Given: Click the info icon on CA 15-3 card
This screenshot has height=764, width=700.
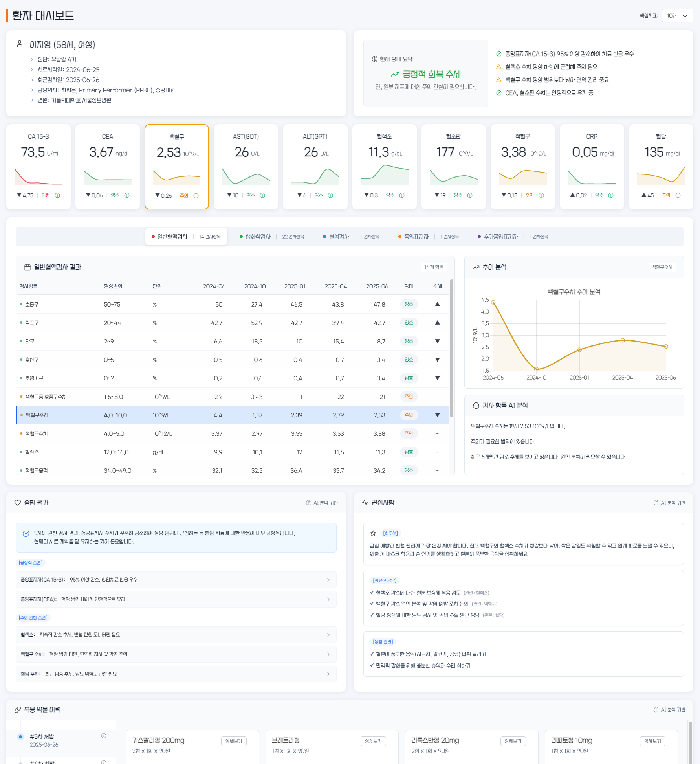Looking at the screenshot, I should click(57, 195).
